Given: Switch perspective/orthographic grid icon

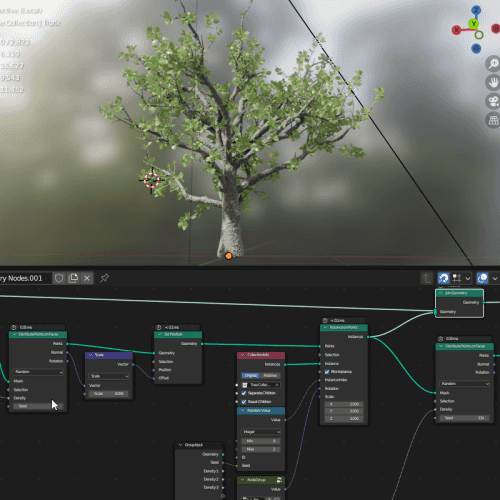Looking at the screenshot, I should click(493, 120).
